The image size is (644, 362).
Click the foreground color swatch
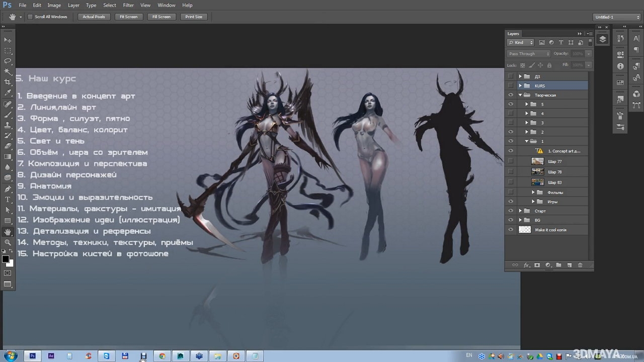[6, 259]
